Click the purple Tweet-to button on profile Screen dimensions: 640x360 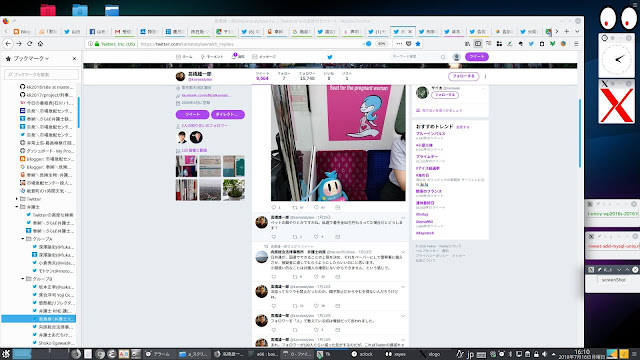click(x=192, y=115)
